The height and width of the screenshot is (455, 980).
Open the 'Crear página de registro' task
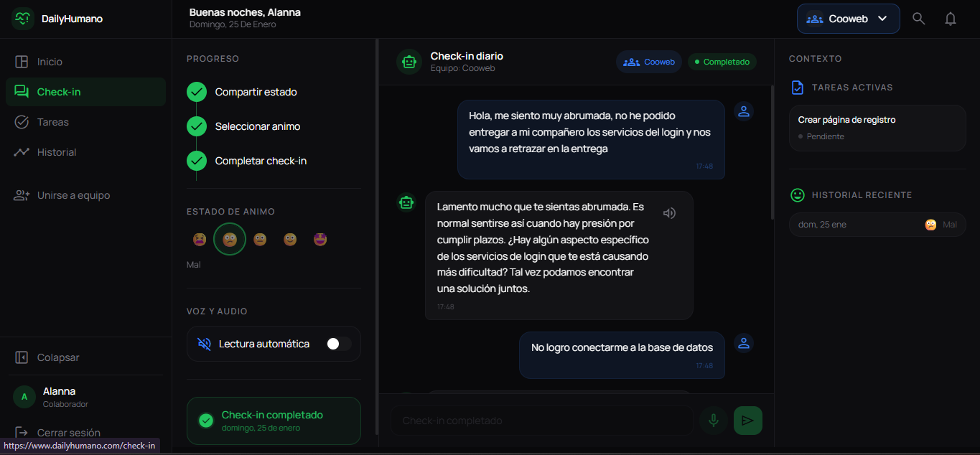tap(877, 128)
